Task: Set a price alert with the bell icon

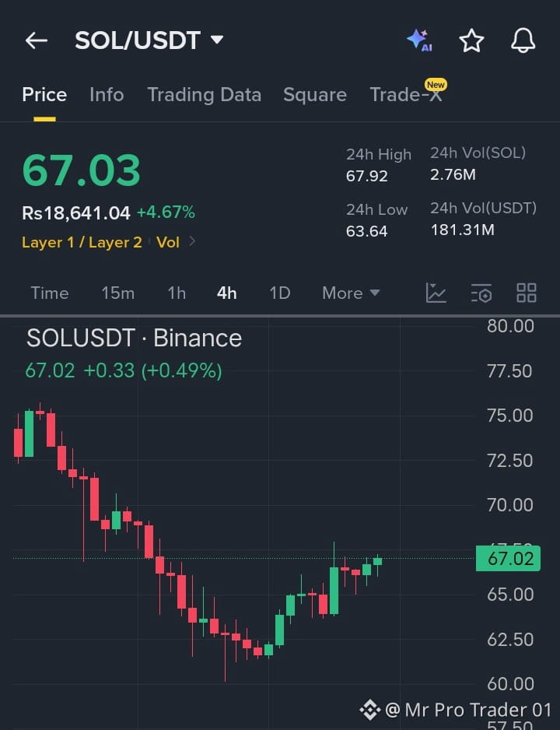Action: (523, 40)
